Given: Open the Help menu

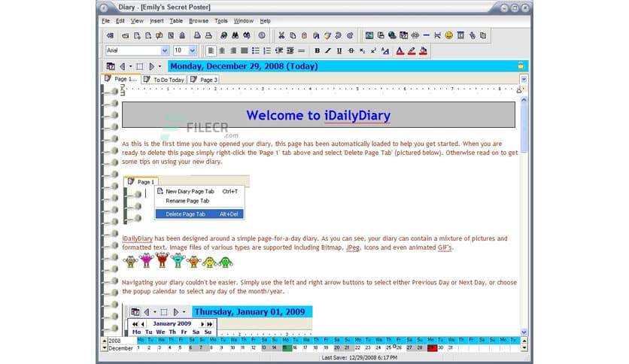Looking at the screenshot, I should pyautogui.click(x=265, y=21).
